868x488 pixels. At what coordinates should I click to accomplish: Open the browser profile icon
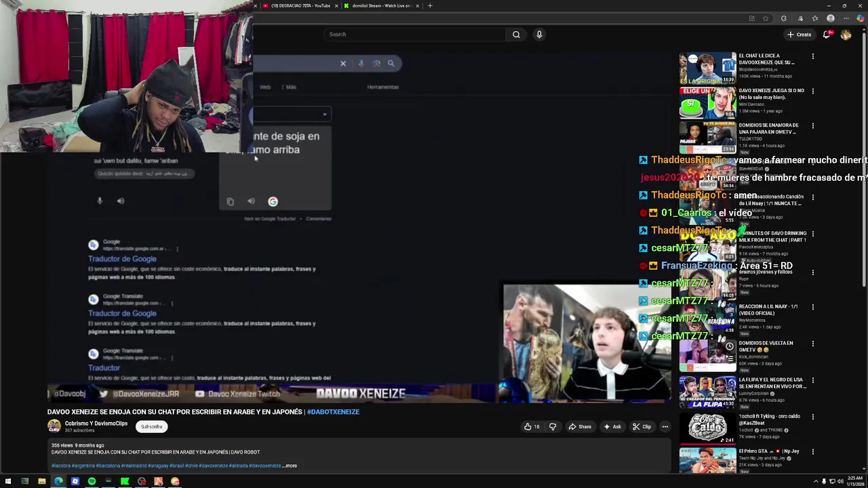[831, 18]
